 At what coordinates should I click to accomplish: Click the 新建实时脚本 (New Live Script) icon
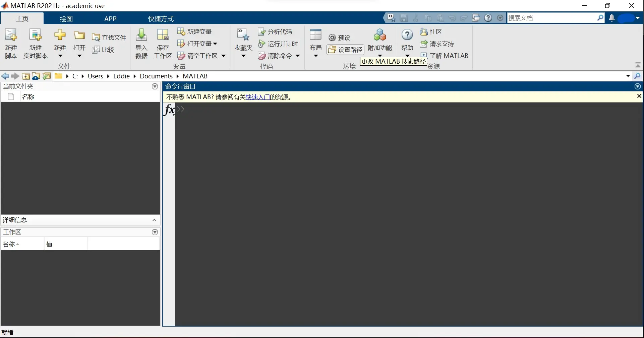tap(35, 35)
